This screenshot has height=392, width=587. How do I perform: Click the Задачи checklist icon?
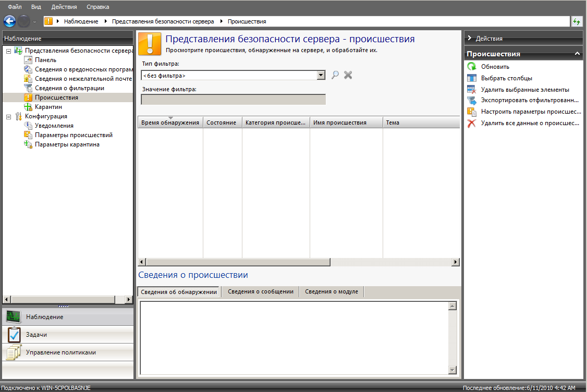click(x=14, y=335)
